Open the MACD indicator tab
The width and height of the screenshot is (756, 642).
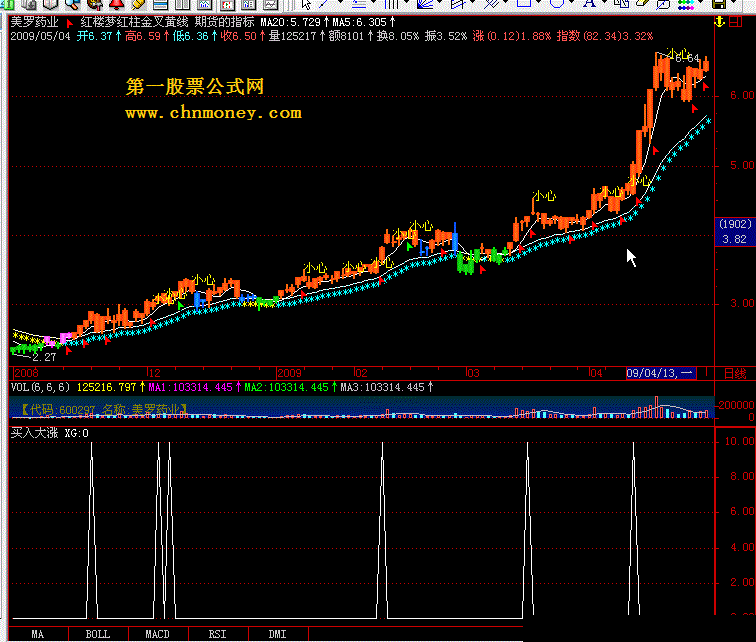point(158,634)
